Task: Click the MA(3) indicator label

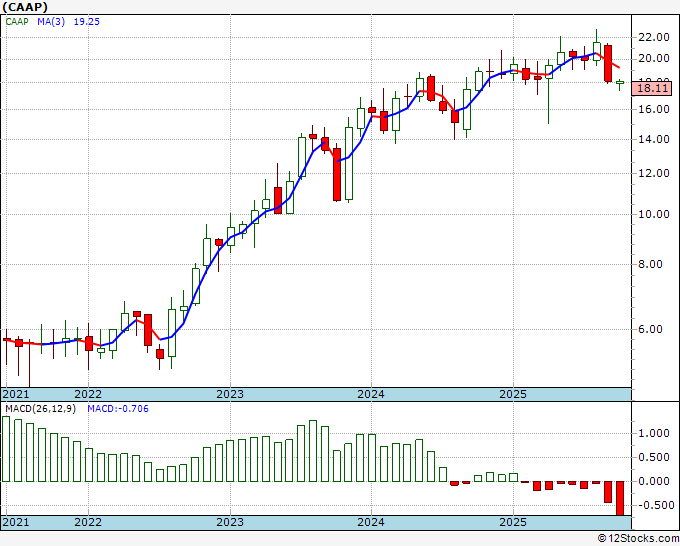Action: [51, 21]
